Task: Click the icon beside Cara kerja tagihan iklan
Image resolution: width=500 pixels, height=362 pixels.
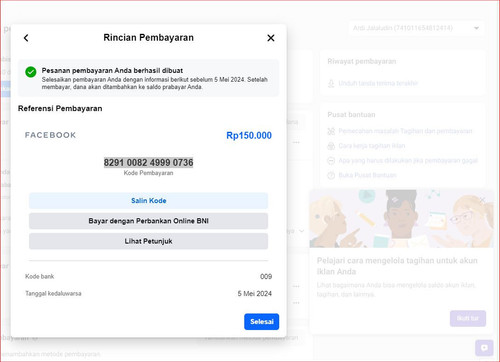Action: point(331,146)
